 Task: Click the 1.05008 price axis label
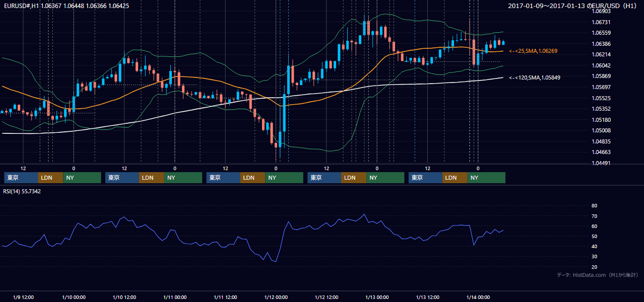(601, 130)
